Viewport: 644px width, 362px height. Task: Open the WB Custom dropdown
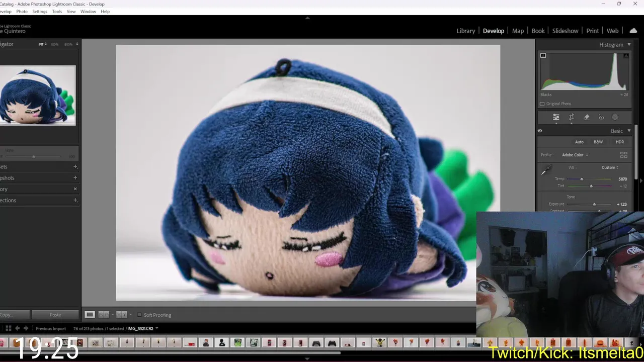(x=610, y=167)
